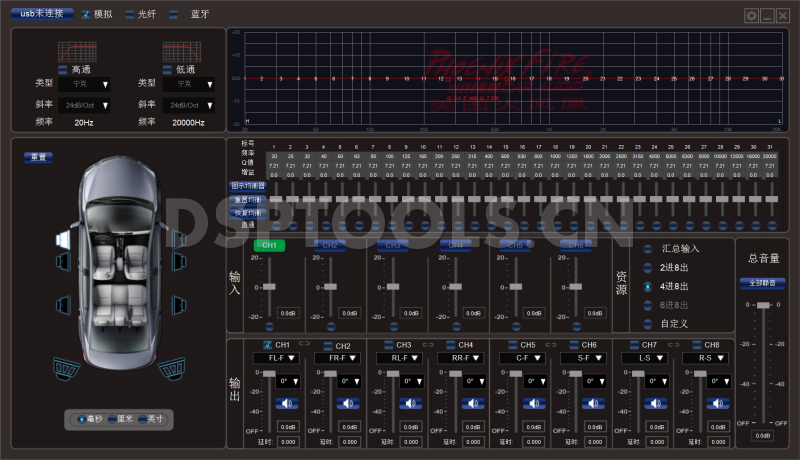
Task: Enable the 光纤 optical input checkbox
Action: click(x=131, y=15)
